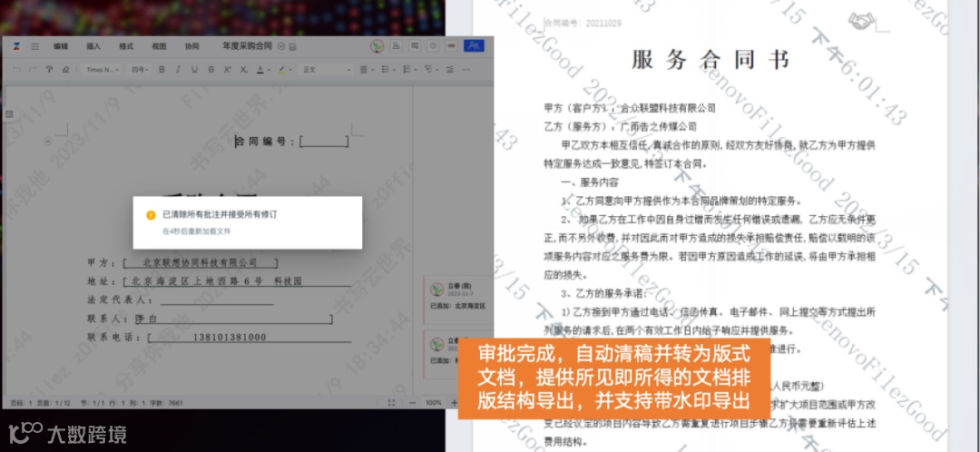
Task: Toggle italic formatting
Action: coord(178,69)
